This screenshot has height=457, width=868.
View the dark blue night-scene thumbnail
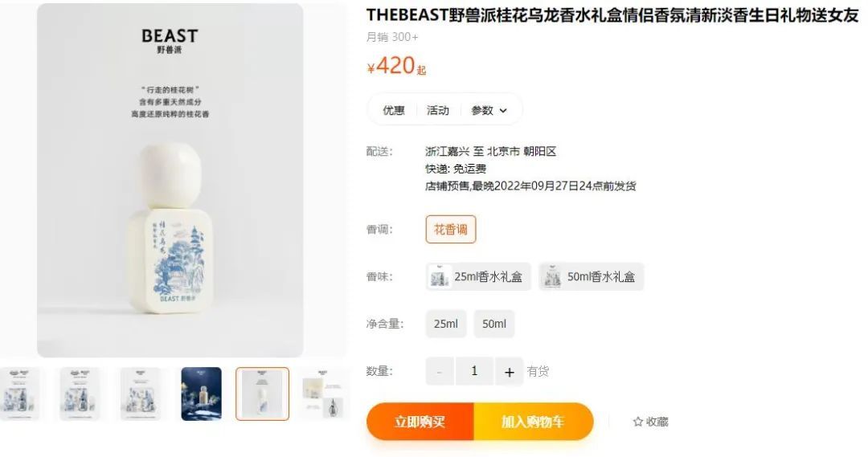click(x=201, y=394)
